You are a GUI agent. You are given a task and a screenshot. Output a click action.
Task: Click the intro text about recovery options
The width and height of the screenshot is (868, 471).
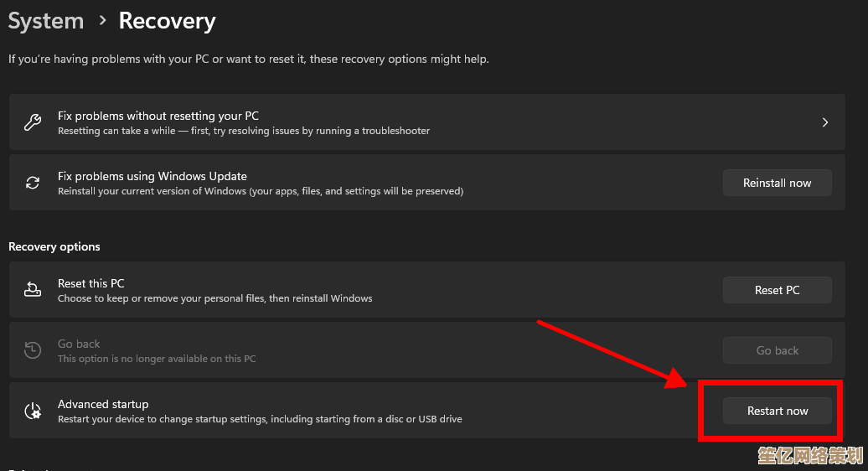(248, 60)
